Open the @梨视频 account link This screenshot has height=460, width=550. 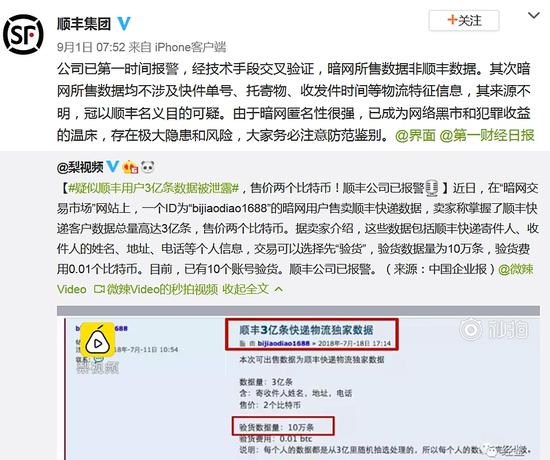80,167
